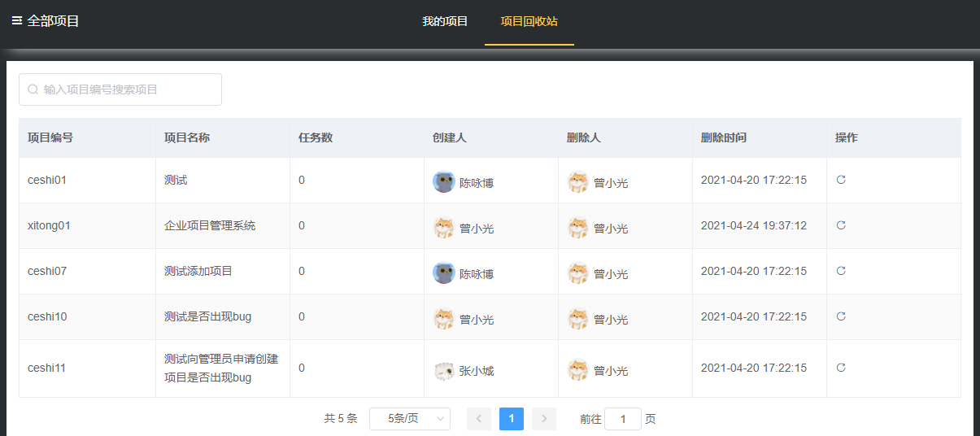Restore project ceshi07 with its refresh icon
This screenshot has width=980, height=436.
841,271
